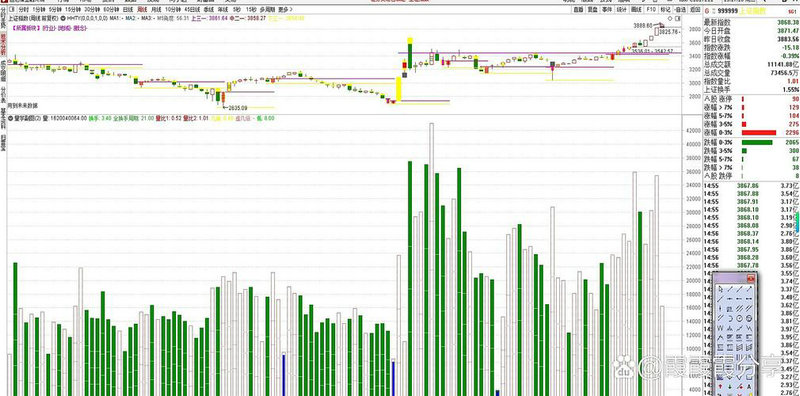
Task: Select the highlighted 周线 weekly tab
Action: pos(142,9)
